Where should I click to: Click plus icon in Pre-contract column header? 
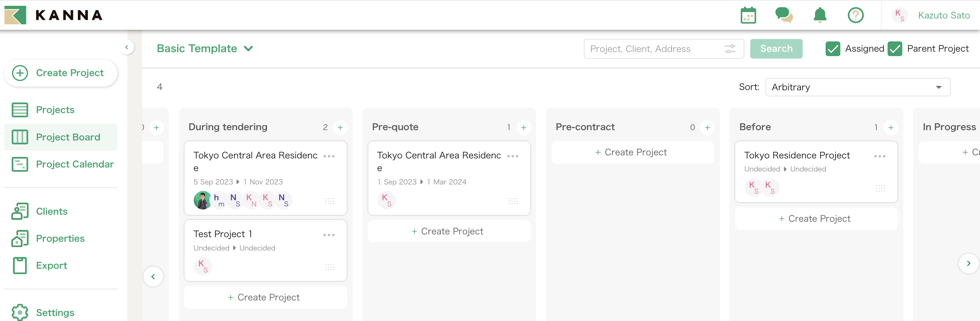pyautogui.click(x=707, y=127)
